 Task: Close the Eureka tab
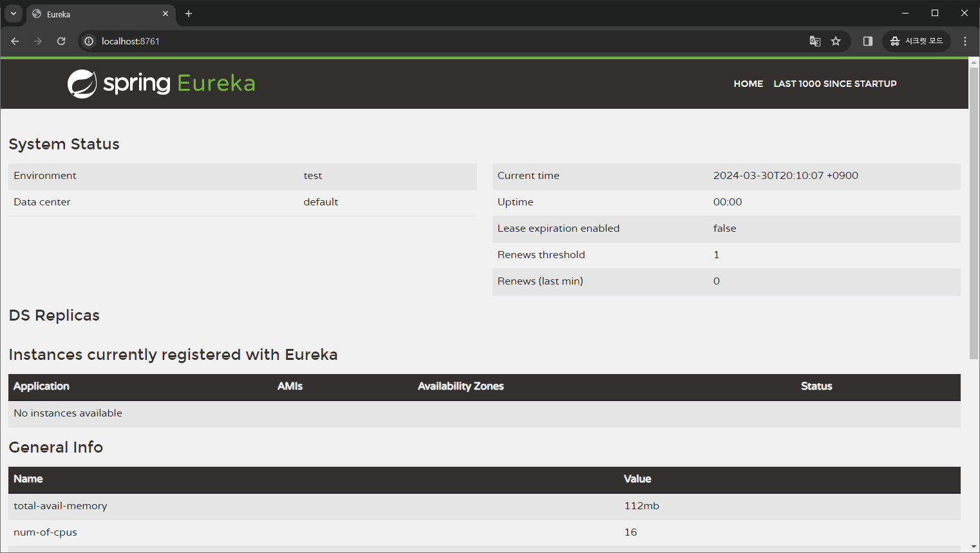tap(165, 14)
